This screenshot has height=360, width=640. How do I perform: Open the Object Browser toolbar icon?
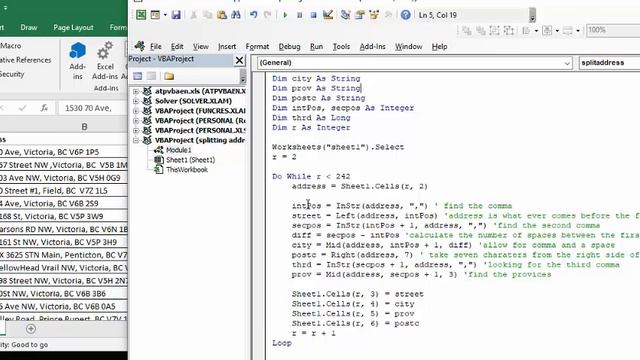tap(374, 15)
